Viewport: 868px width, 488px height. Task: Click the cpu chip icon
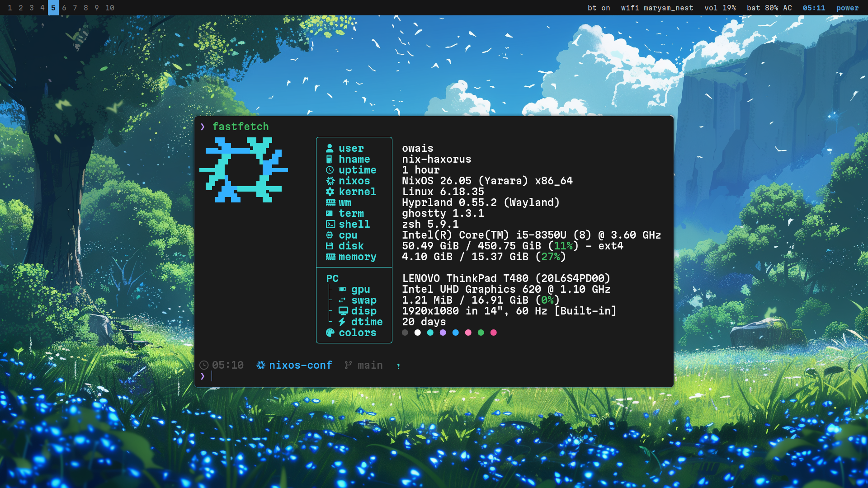pyautogui.click(x=330, y=235)
